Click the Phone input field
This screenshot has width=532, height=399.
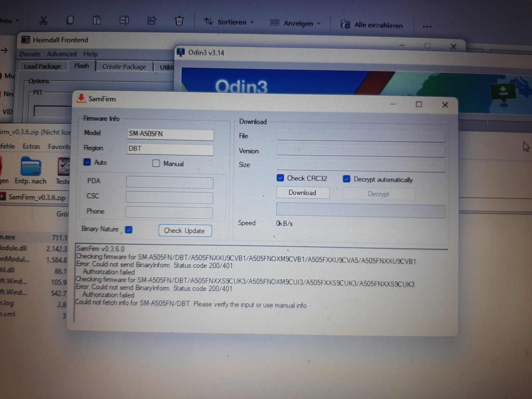pos(169,213)
